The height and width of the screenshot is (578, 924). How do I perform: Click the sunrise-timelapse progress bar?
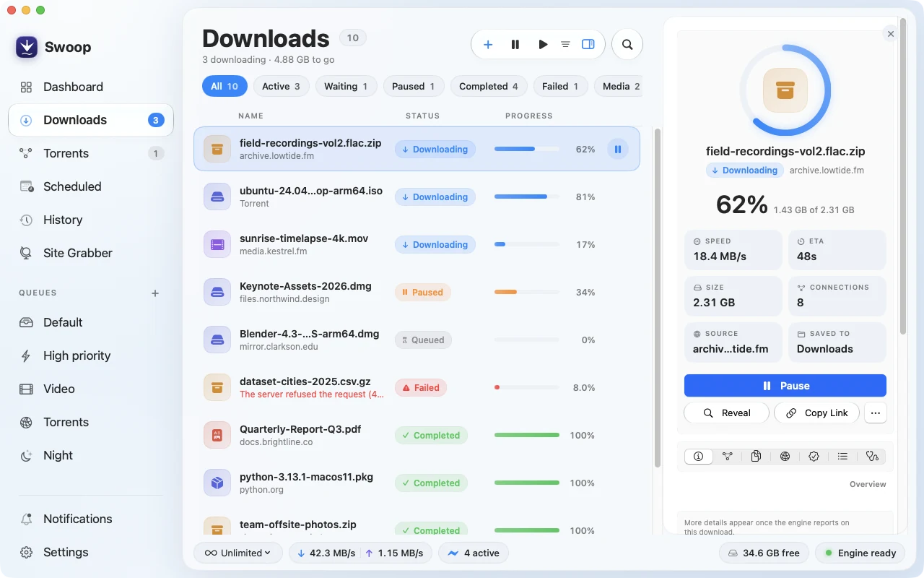[x=527, y=244]
